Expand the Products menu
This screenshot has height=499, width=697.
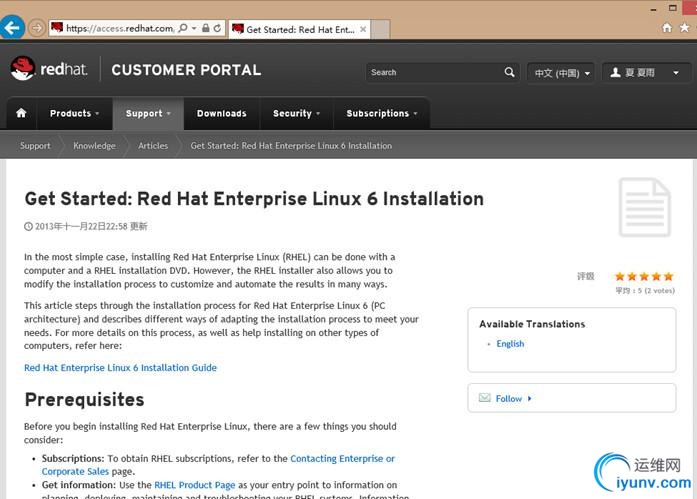tap(74, 113)
